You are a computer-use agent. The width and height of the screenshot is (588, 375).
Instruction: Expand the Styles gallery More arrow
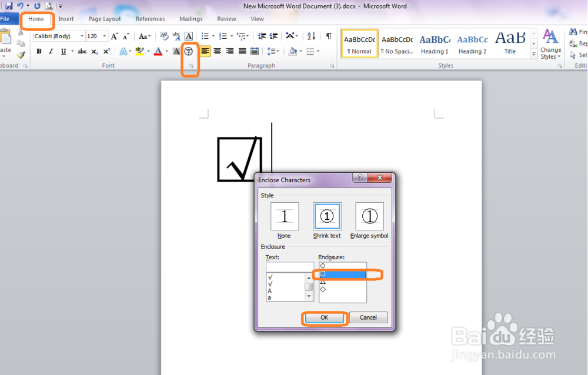(534, 55)
